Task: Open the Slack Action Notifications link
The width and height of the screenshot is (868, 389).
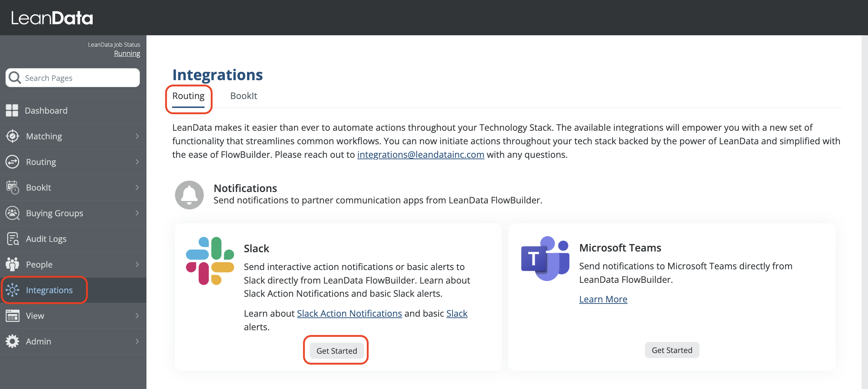Action: (350, 313)
